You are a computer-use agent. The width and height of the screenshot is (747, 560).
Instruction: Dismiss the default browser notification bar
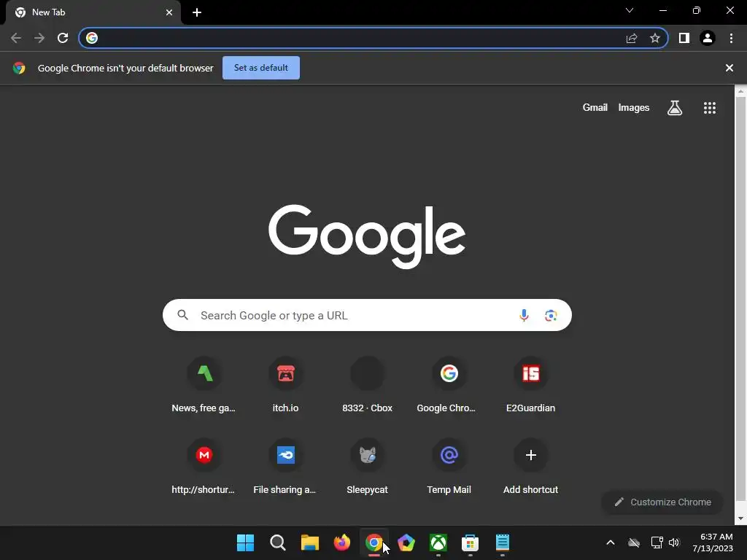pos(729,68)
